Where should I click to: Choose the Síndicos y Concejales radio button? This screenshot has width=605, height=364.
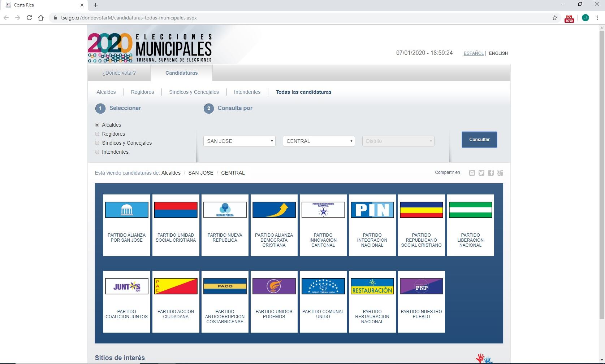click(x=97, y=143)
